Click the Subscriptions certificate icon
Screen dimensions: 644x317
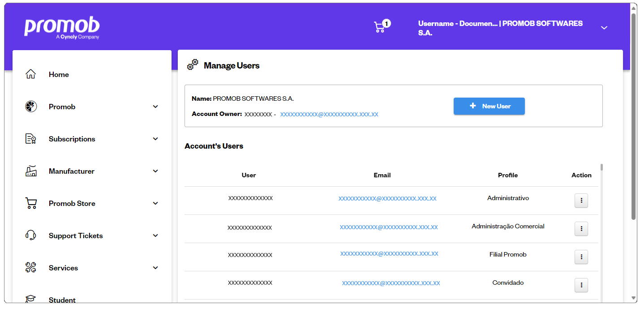(31, 139)
